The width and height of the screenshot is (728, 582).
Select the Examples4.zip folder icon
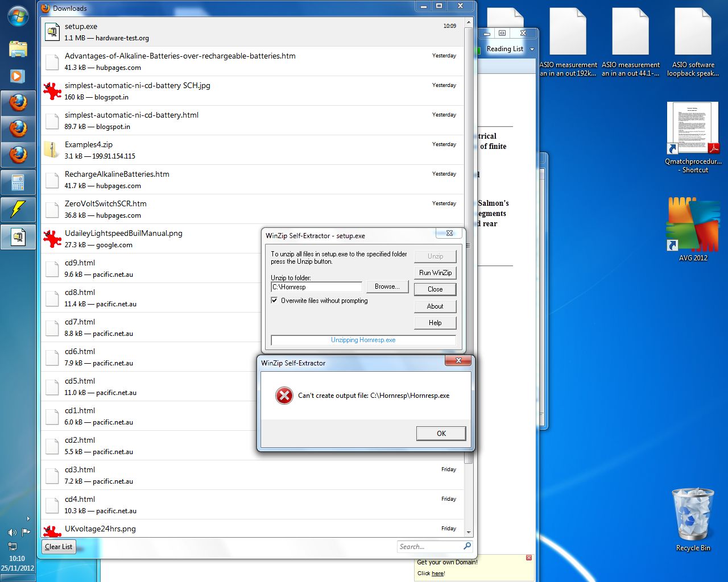(52, 150)
